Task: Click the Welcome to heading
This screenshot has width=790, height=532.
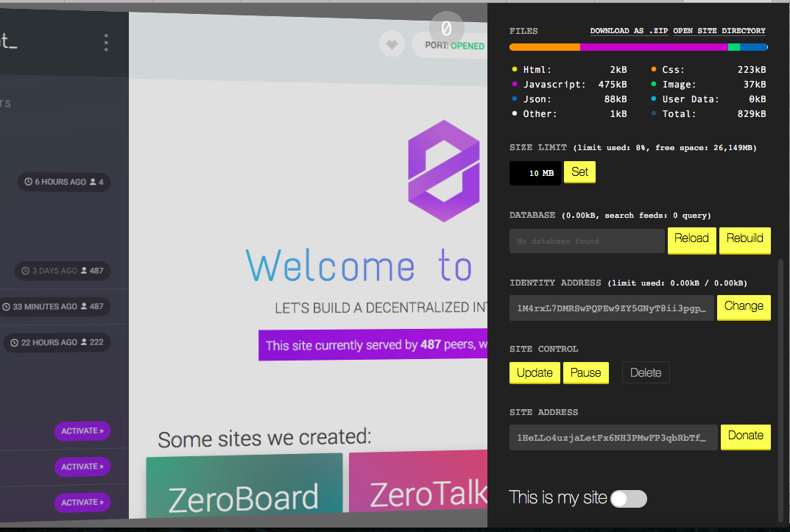Action: 359,265
